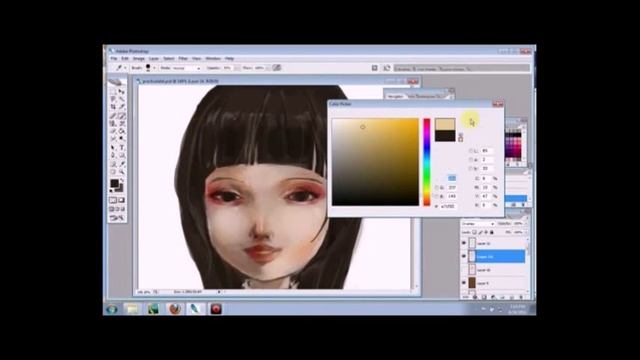640x360 pixels.
Task: Open layer blend mode dropdown
Action: (478, 224)
